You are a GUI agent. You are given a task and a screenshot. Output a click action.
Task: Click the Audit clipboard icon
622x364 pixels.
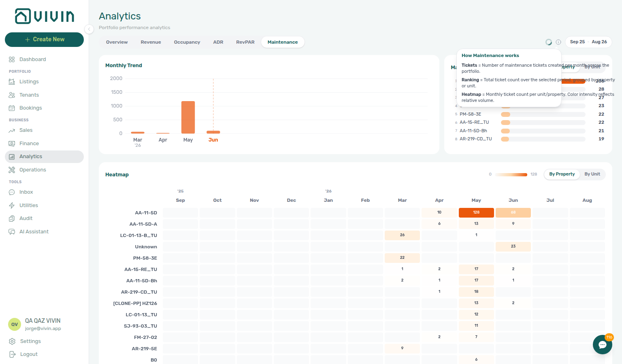click(x=12, y=218)
